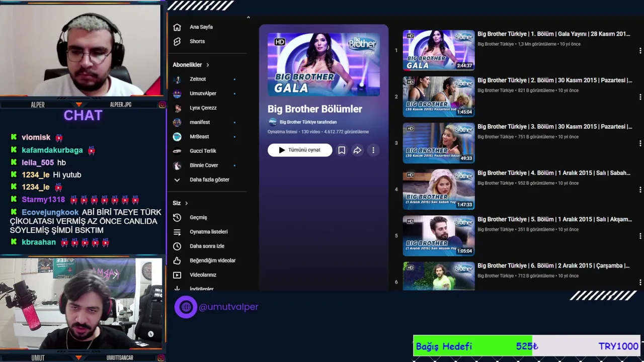
Task: Save playlist with bookmark icon
Action: pos(342,150)
